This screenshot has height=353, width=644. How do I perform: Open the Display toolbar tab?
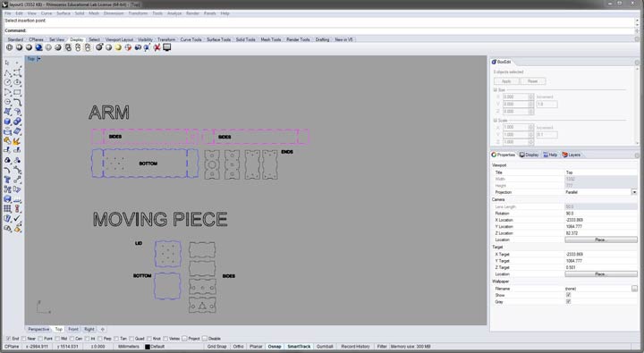[76, 40]
